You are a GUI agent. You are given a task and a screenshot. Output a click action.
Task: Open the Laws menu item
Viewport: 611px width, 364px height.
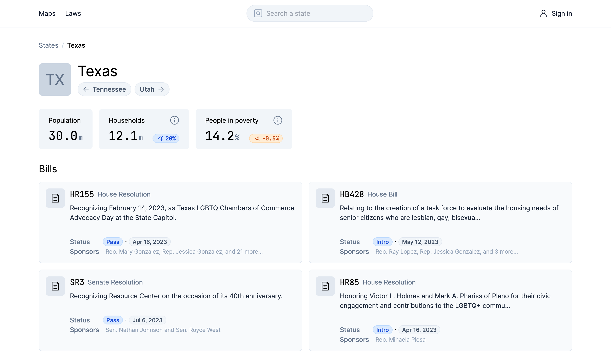tap(73, 13)
